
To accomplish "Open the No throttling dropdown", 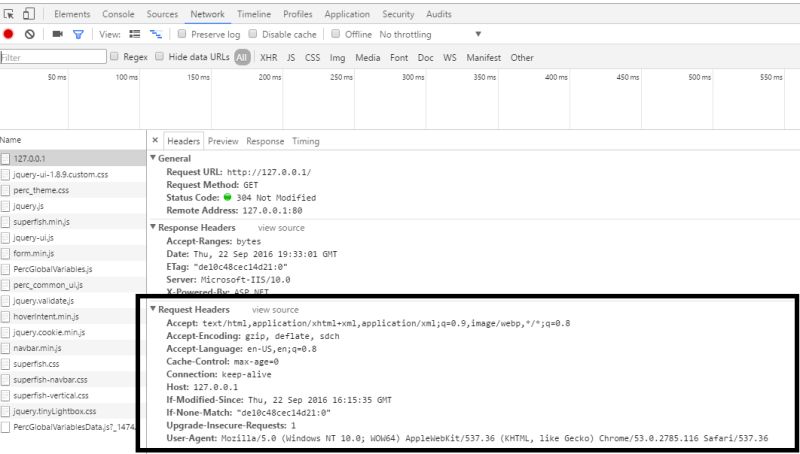I will 430,34.
